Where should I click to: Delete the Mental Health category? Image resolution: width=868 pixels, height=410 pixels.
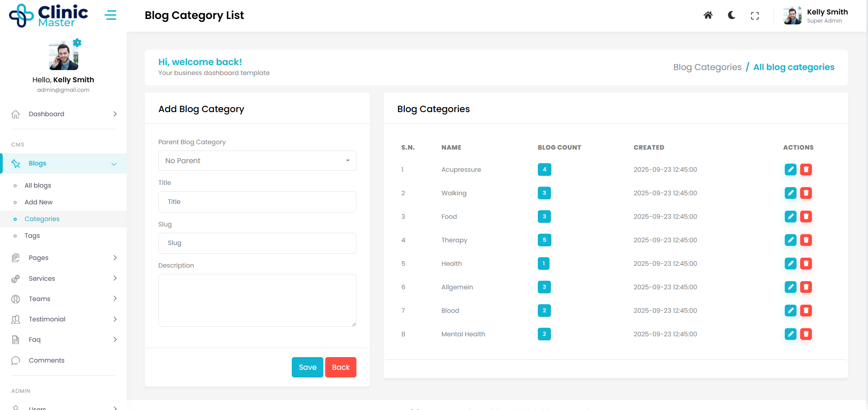click(x=806, y=334)
